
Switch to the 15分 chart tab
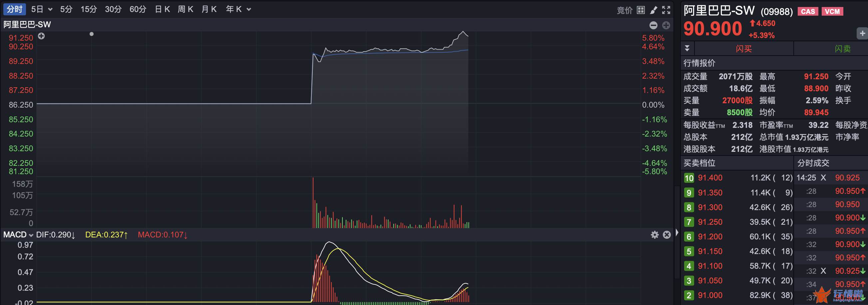(89, 9)
